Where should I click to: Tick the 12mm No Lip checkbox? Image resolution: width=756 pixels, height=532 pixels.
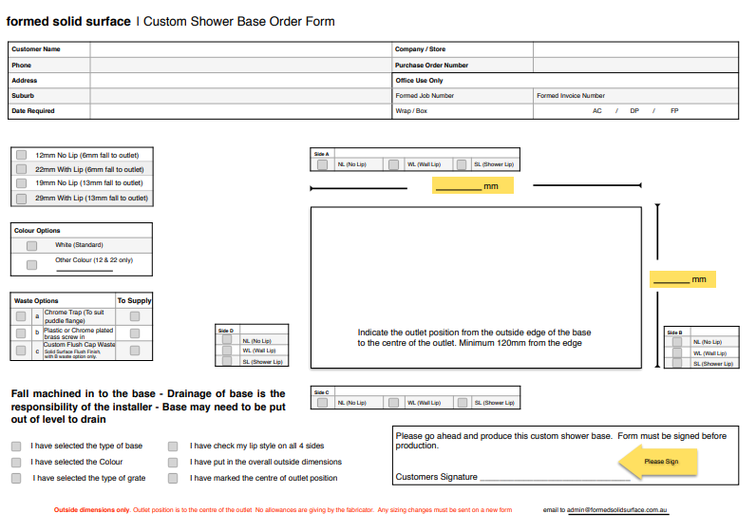tap(21, 155)
